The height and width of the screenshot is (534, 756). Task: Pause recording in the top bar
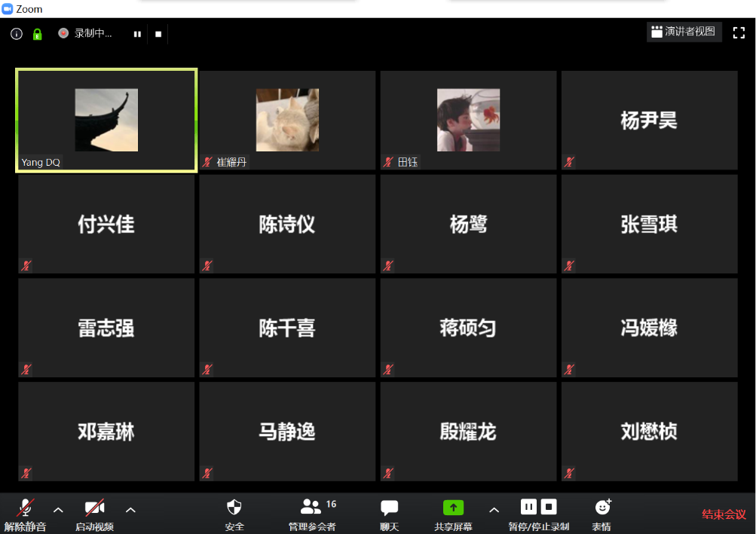point(137,34)
